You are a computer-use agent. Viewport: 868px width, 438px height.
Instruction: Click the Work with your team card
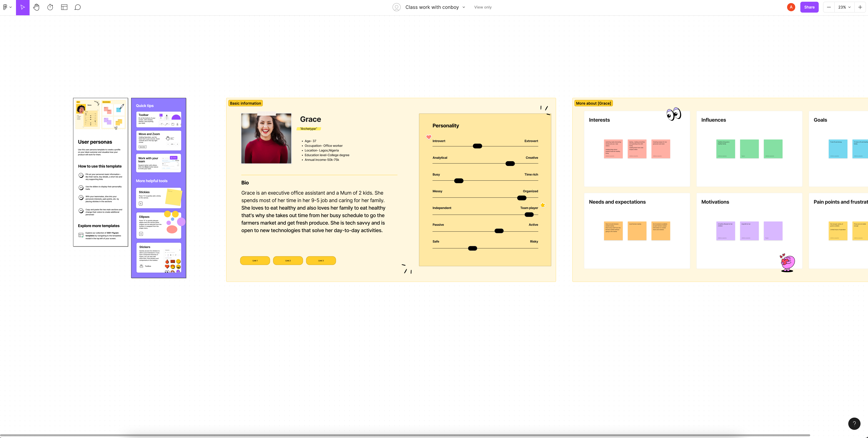point(158,163)
